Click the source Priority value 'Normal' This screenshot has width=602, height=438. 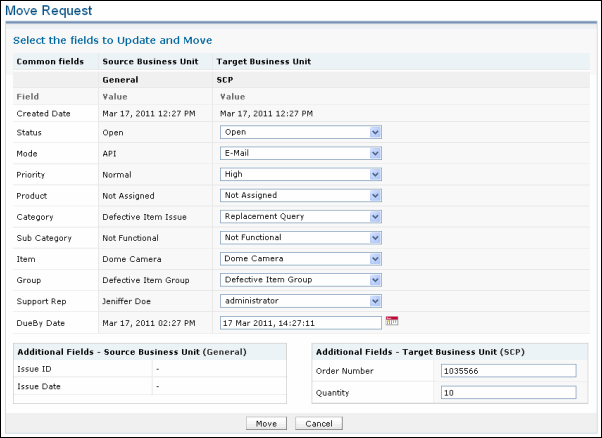tap(117, 175)
